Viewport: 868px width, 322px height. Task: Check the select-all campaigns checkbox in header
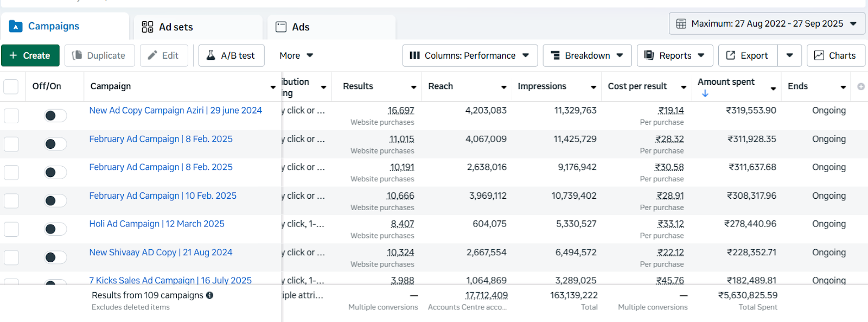point(11,86)
